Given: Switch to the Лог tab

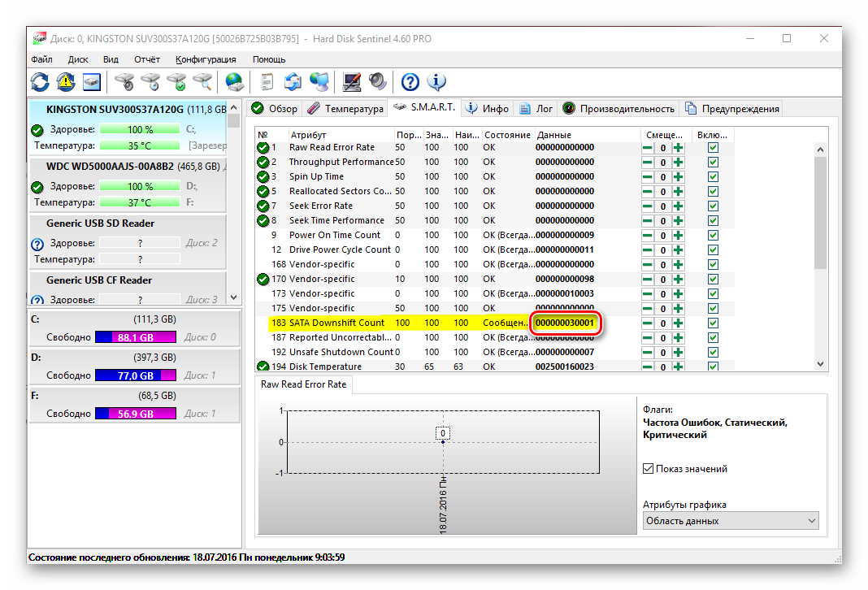Looking at the screenshot, I should (536, 108).
